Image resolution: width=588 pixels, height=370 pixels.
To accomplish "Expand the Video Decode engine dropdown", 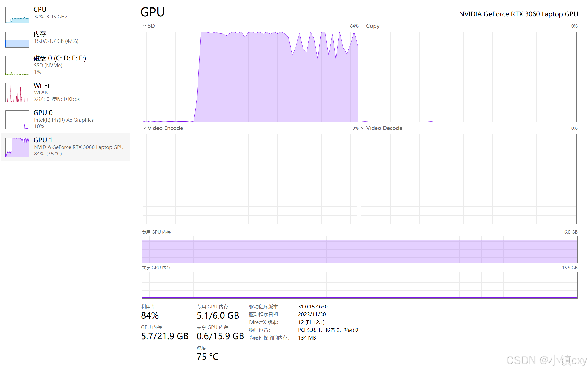I will click(363, 128).
